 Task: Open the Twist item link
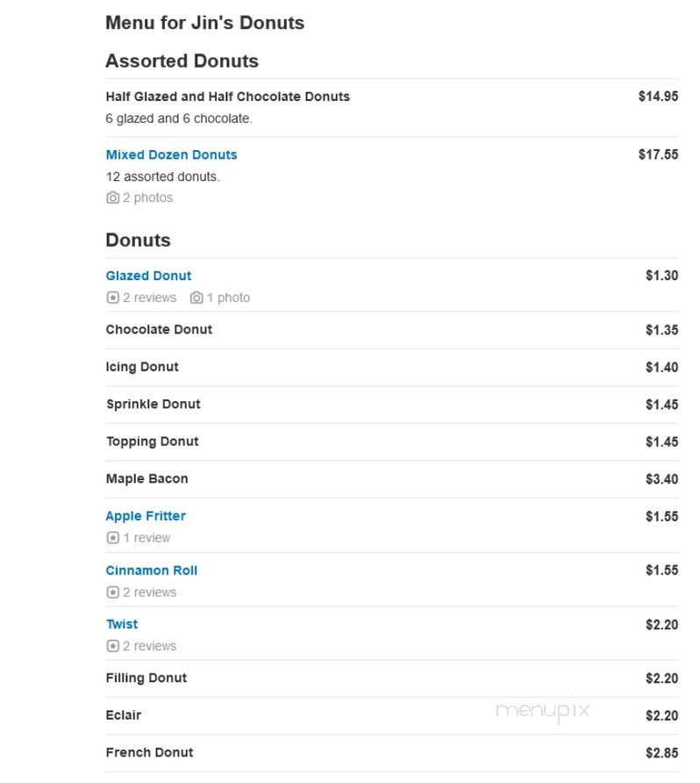point(122,624)
